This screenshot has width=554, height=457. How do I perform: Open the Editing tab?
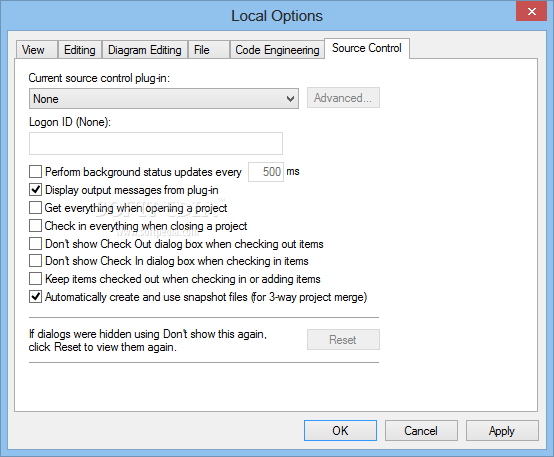coord(80,50)
